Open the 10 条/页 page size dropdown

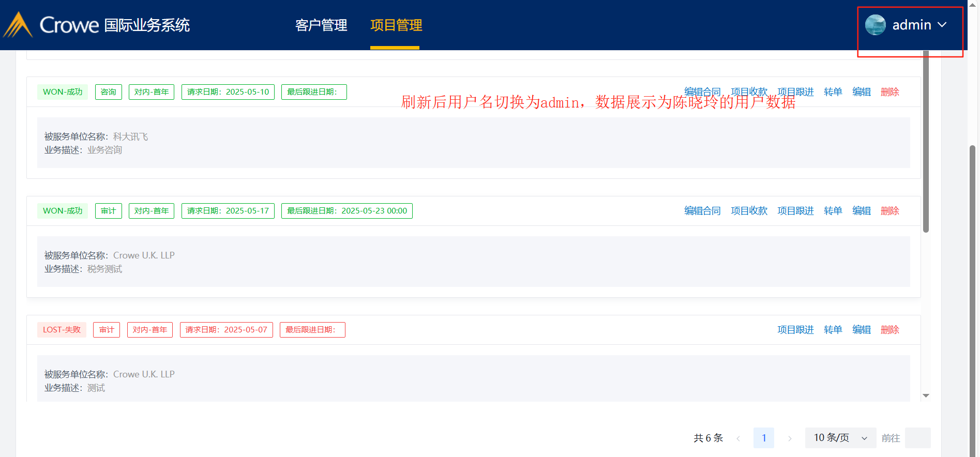(840, 438)
